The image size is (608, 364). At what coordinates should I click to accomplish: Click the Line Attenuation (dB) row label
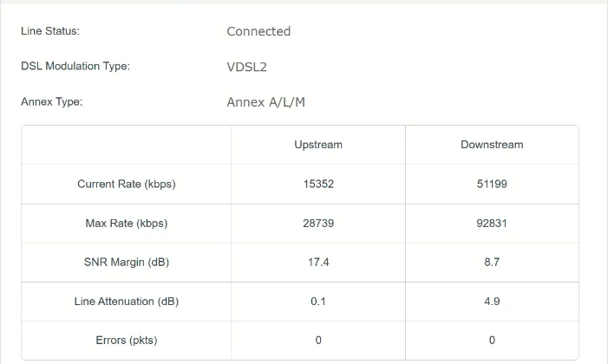pos(127,302)
